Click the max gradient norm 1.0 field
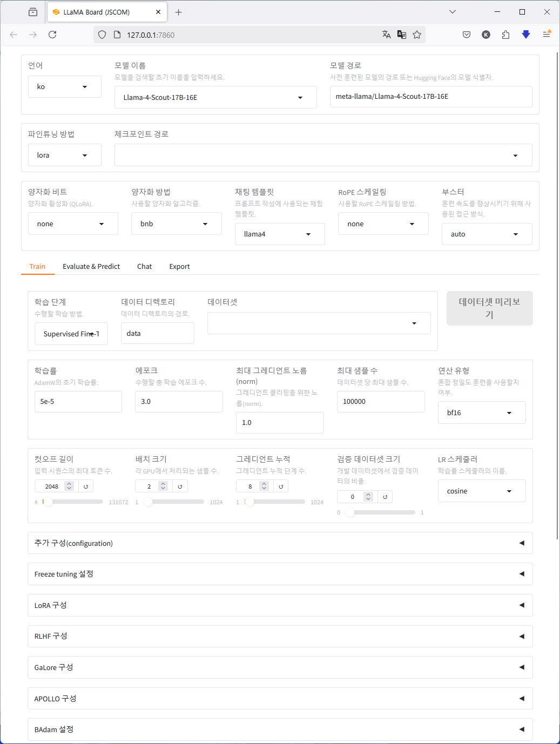Screen dimensions: 560x744 [280, 423]
